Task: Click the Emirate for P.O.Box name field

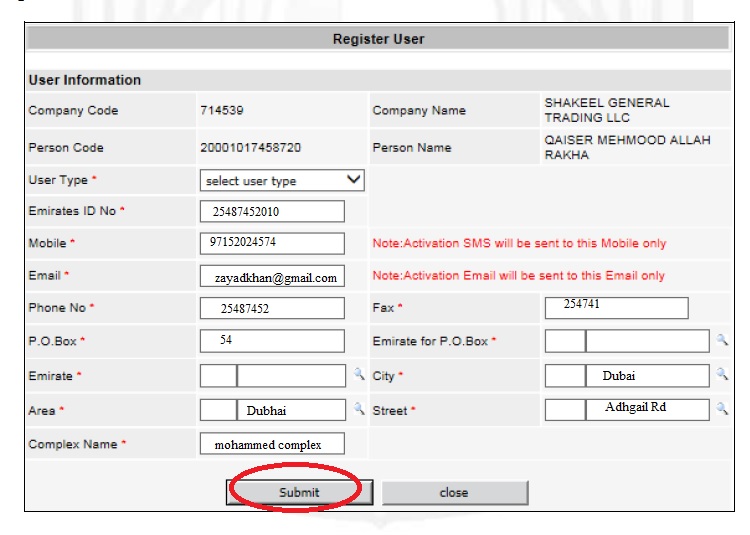Action: [x=647, y=341]
